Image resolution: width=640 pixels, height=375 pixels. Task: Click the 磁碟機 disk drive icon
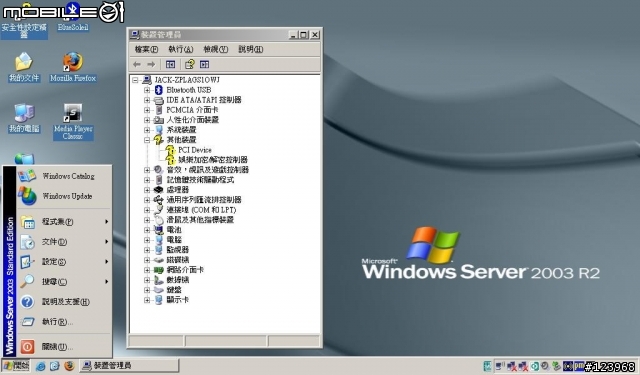pyautogui.click(x=158, y=260)
